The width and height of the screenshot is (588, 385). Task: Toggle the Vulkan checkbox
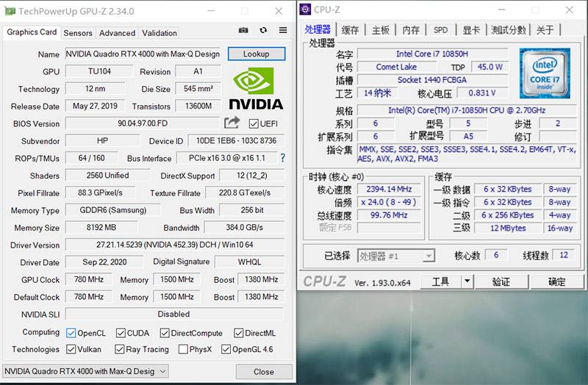[71, 349]
